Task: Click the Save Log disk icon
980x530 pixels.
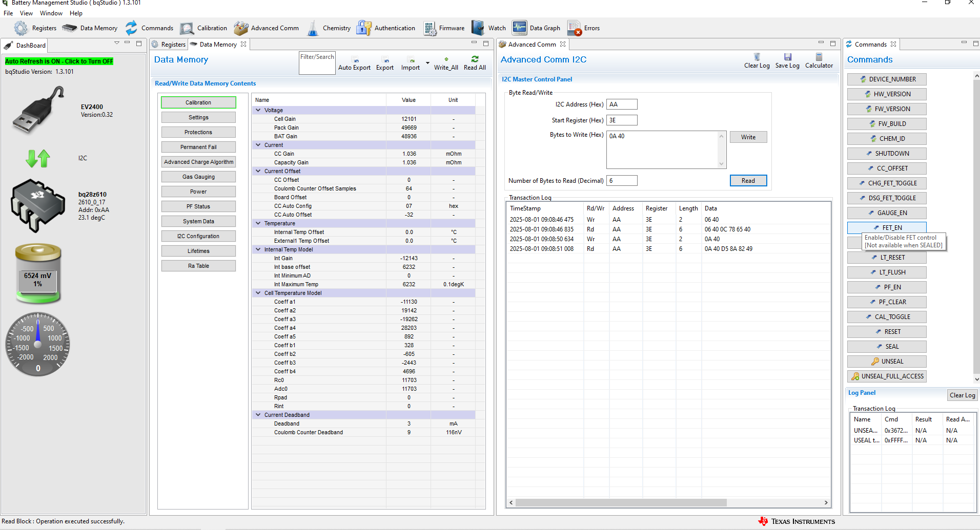Action: 788,57
